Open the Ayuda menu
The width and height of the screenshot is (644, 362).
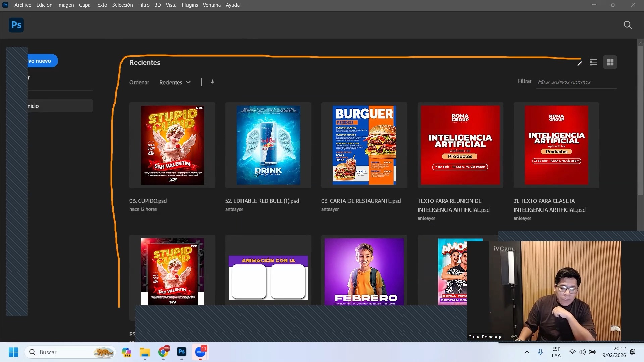[x=233, y=5]
